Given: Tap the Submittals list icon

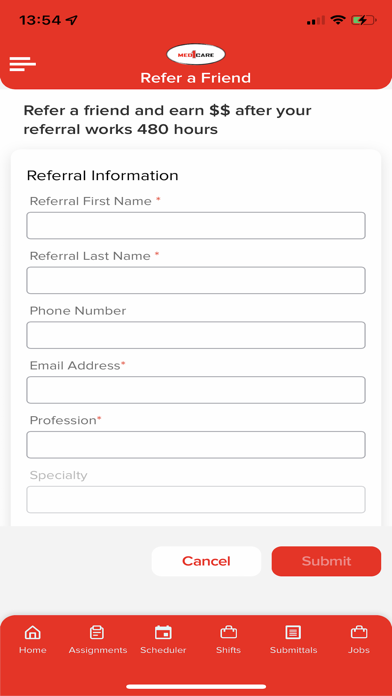Looking at the screenshot, I should tap(293, 632).
